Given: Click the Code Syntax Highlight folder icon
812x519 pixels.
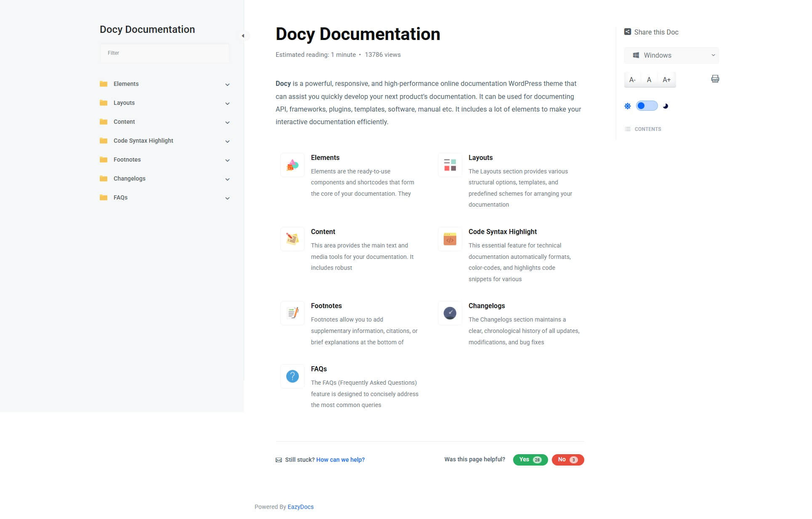Looking at the screenshot, I should [103, 141].
